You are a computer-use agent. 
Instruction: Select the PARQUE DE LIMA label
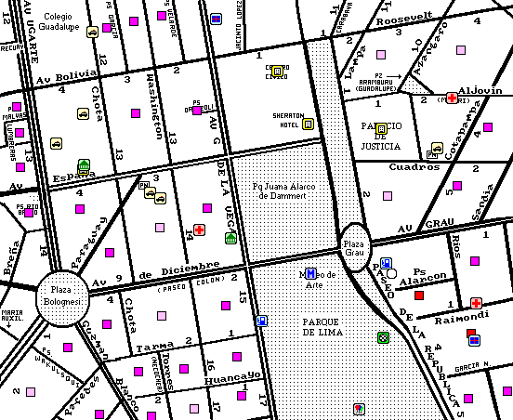(322, 327)
